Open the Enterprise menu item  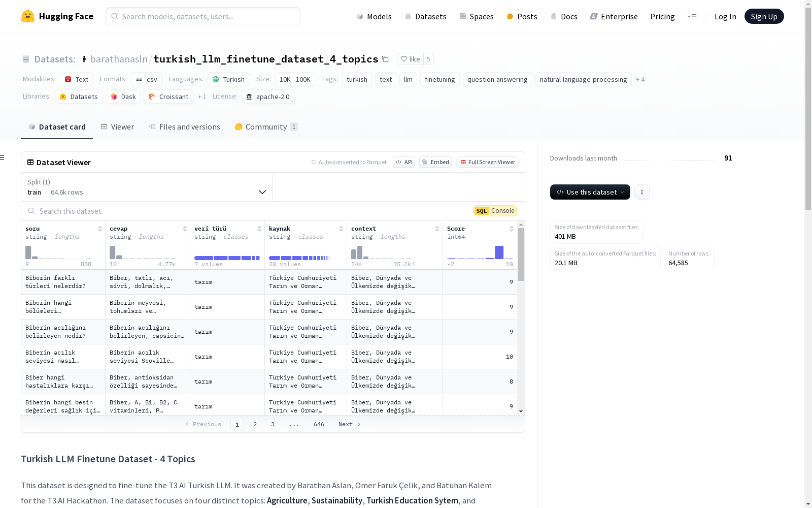click(x=614, y=16)
